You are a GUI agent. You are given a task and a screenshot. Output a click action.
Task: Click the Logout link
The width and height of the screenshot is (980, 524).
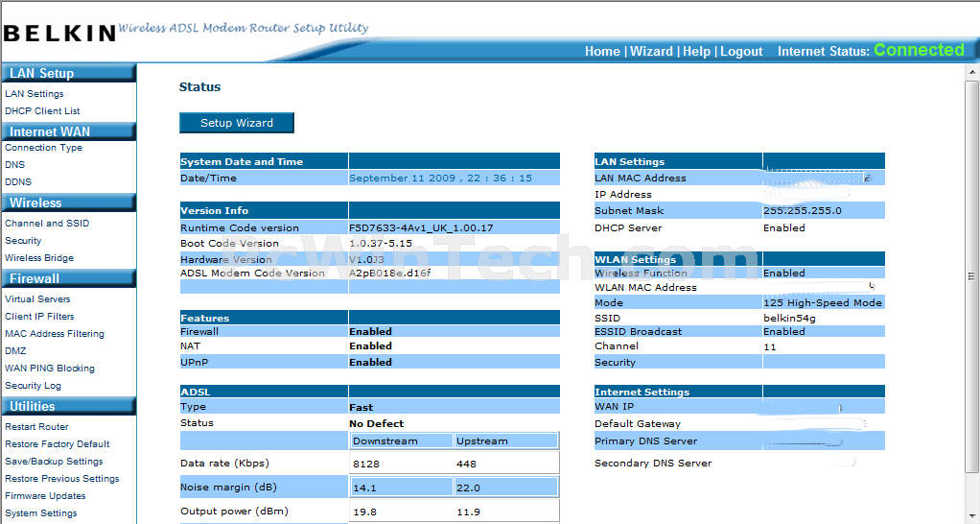(741, 51)
